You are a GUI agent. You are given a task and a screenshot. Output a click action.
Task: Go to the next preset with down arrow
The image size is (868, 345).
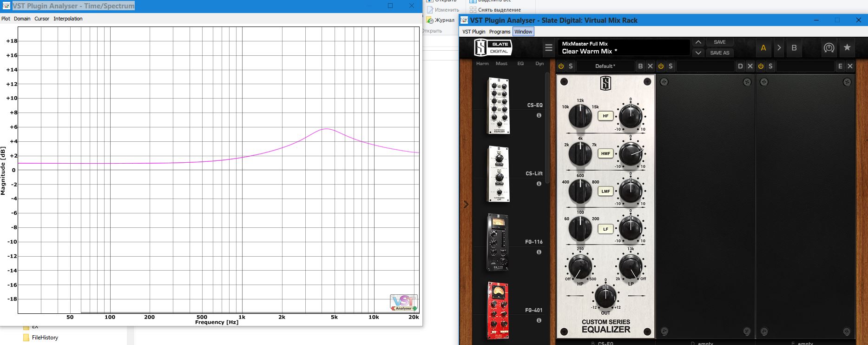698,53
